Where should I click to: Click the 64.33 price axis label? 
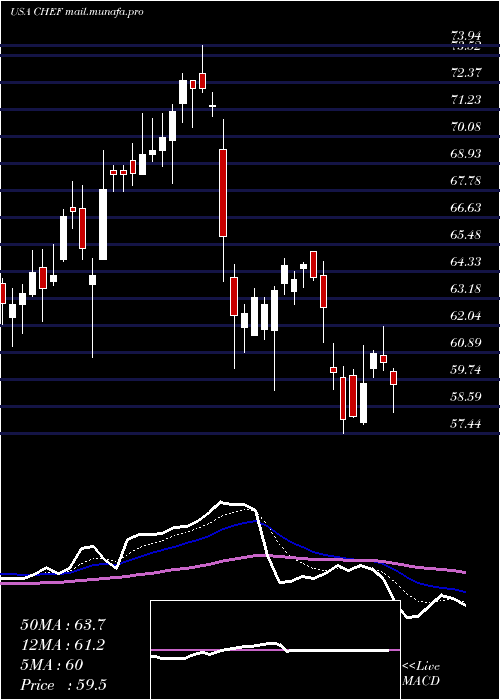[466, 262]
